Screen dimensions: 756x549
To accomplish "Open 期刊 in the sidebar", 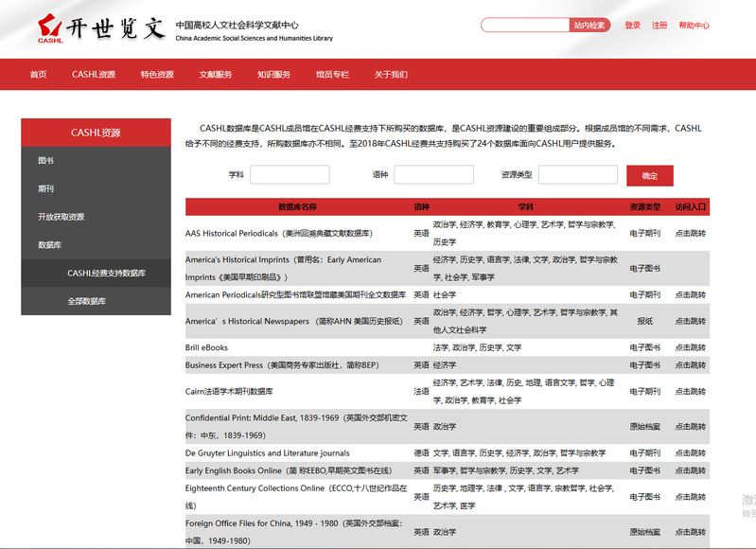I will [46, 188].
